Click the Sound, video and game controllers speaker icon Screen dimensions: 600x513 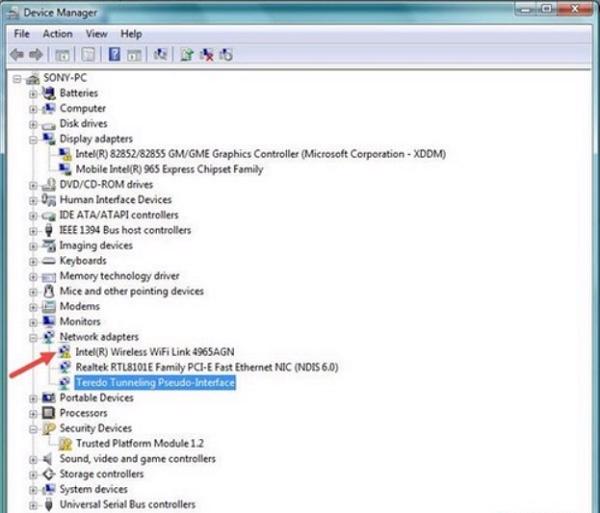coord(47,459)
